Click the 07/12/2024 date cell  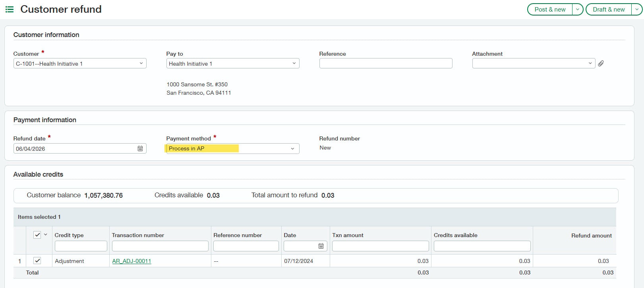[298, 261]
